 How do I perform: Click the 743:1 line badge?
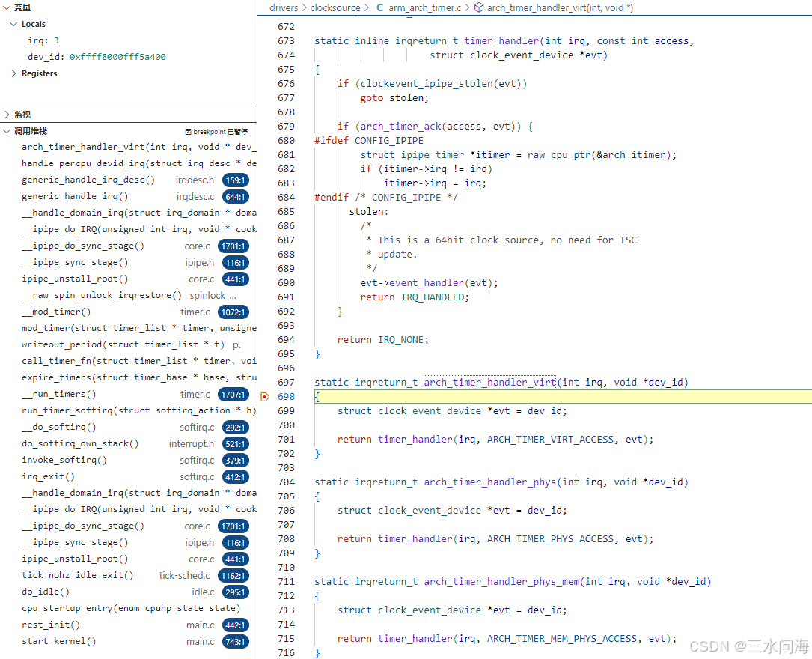coord(235,641)
